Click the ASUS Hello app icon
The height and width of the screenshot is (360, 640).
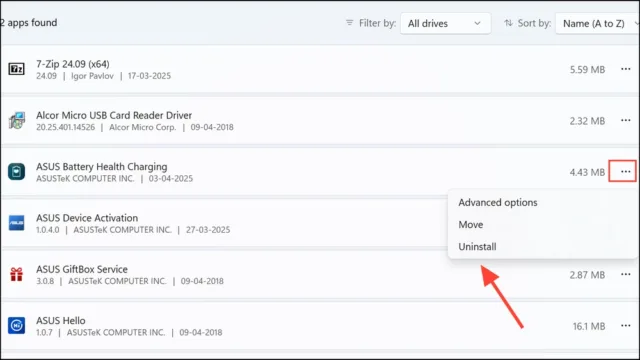[16, 325]
